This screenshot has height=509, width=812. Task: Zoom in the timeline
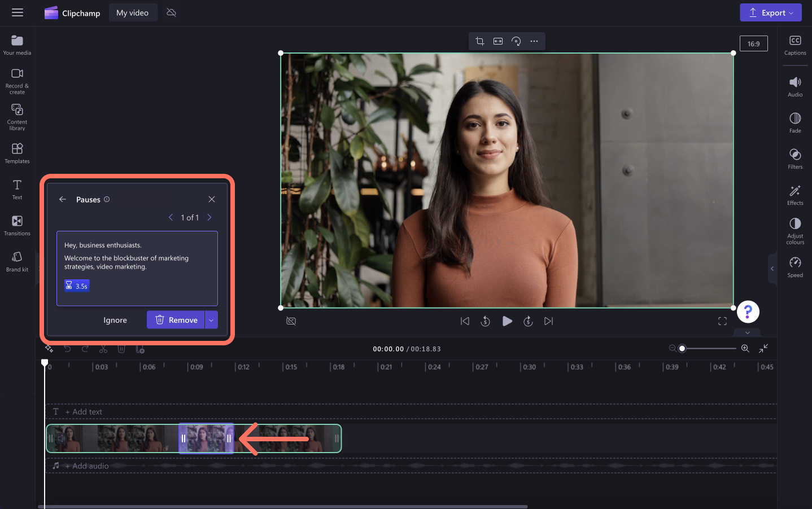745,348
